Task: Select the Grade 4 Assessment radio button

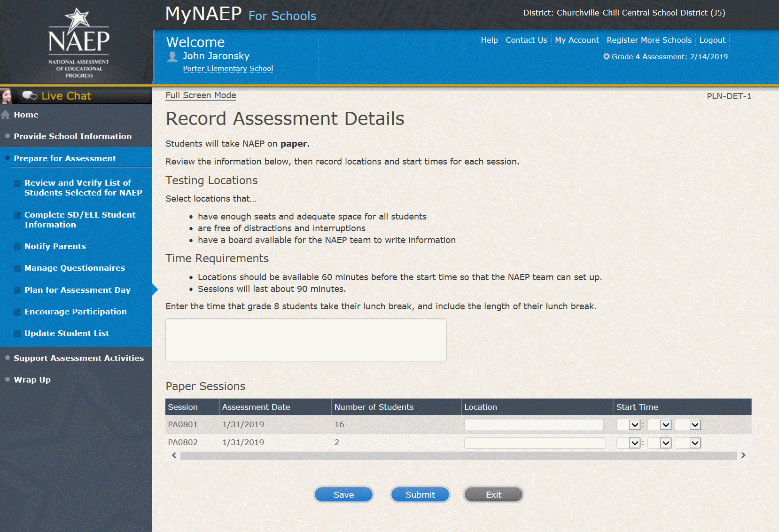Action: 606,56
